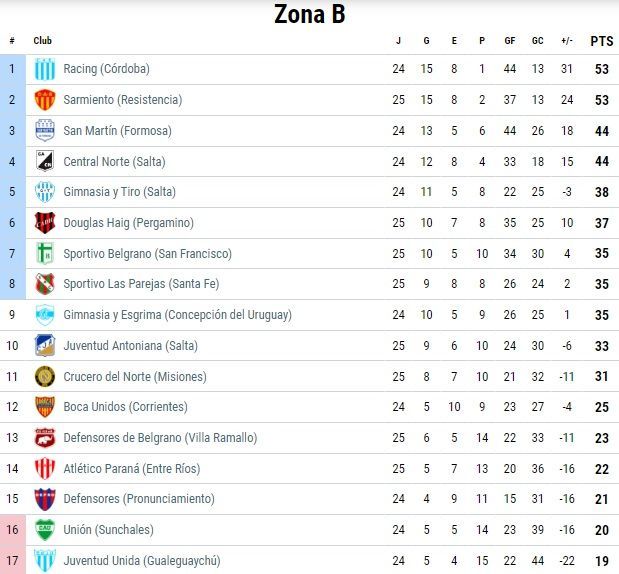Click the Central Norte (Salta) crest
Viewport: 619px width, 574px height.
point(45,162)
